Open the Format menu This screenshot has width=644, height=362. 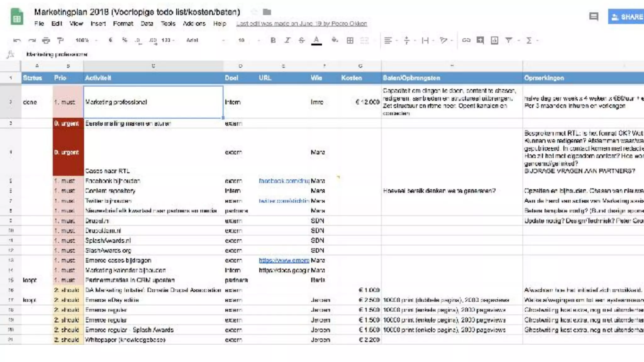pyautogui.click(x=123, y=24)
